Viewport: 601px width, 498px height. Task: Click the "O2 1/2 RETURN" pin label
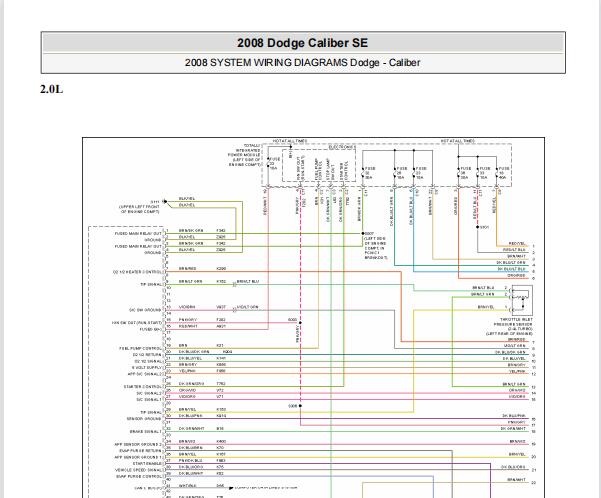[148, 355]
